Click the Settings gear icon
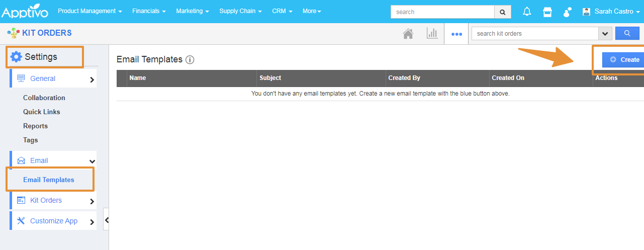The image size is (644, 250). (16, 57)
